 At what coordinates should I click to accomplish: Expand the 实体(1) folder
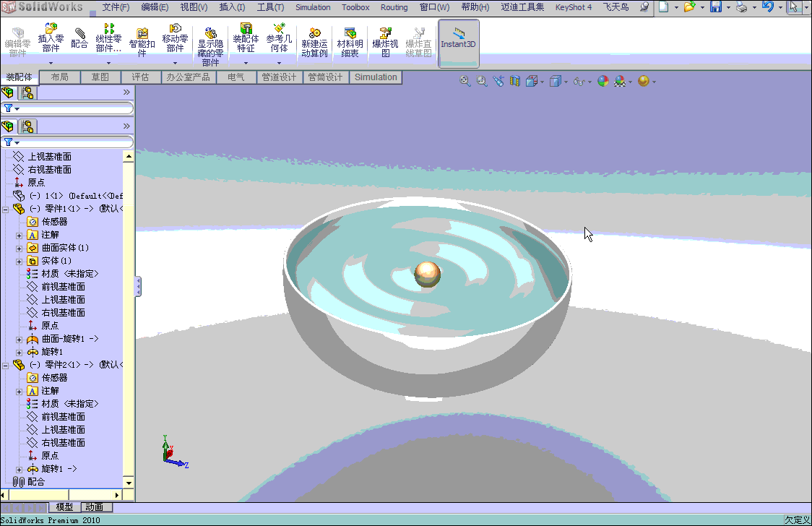click(20, 262)
